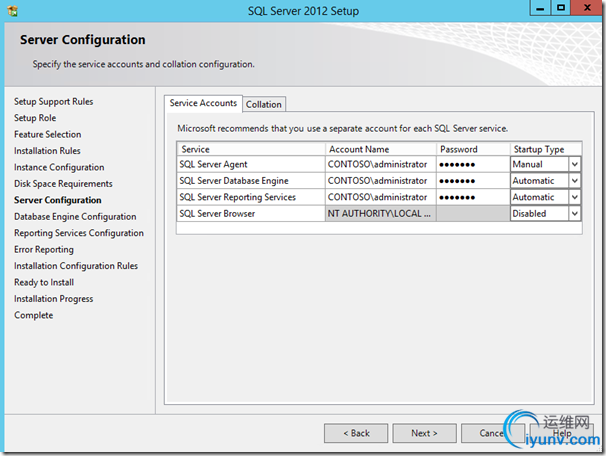This screenshot has width=606, height=456.
Task: Click Ready to Install step
Action: click(44, 282)
